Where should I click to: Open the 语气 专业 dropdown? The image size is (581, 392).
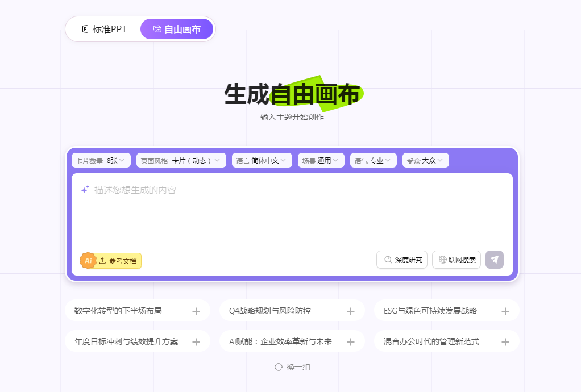pyautogui.click(x=373, y=160)
